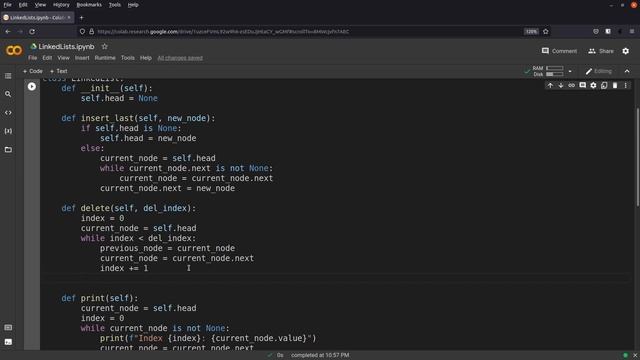Viewport: 640px width, 360px height.
Task: Click the browser address bar
Action: pyautogui.click(x=302, y=31)
